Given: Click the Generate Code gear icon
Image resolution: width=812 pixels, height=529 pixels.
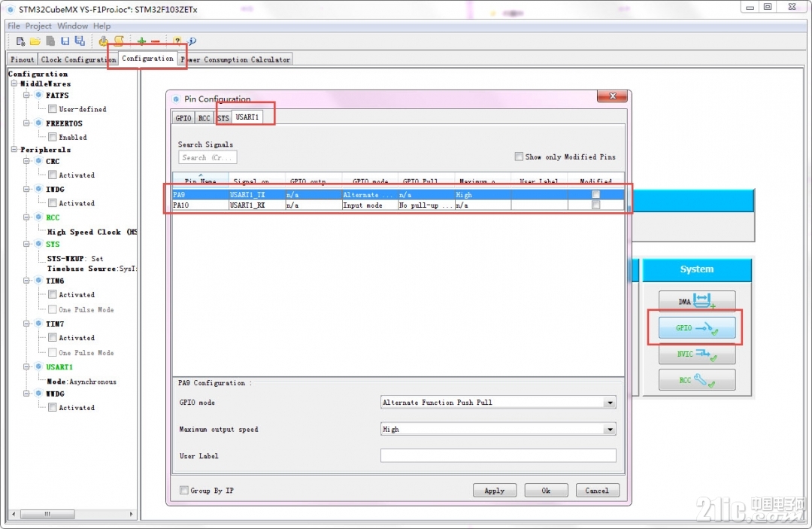Looking at the screenshot, I should coord(104,41).
